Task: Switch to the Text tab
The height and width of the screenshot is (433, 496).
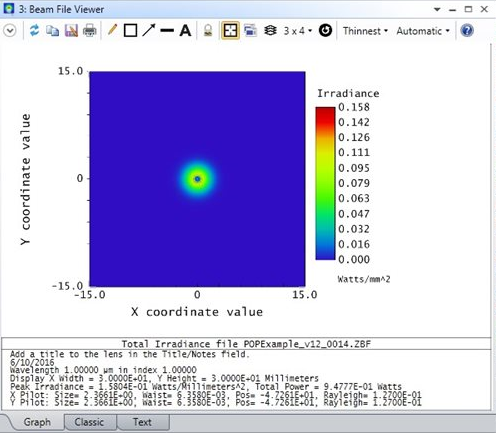Action: click(x=142, y=422)
